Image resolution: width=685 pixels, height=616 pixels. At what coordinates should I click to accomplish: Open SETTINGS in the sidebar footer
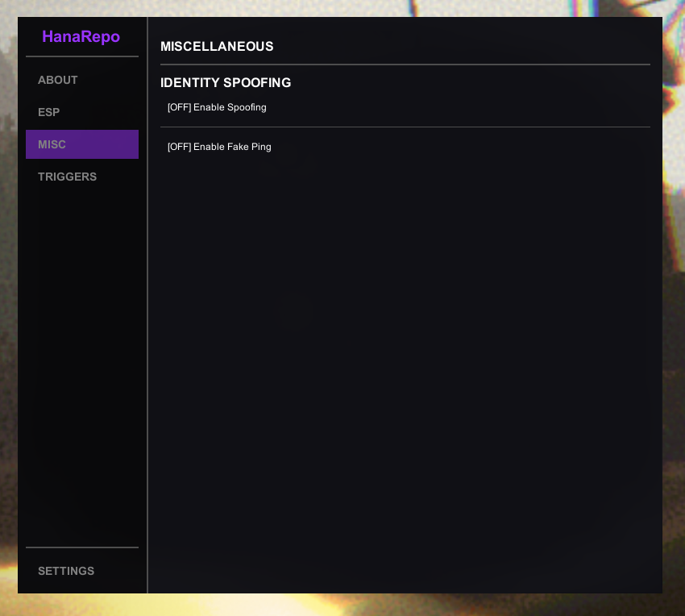click(82, 571)
